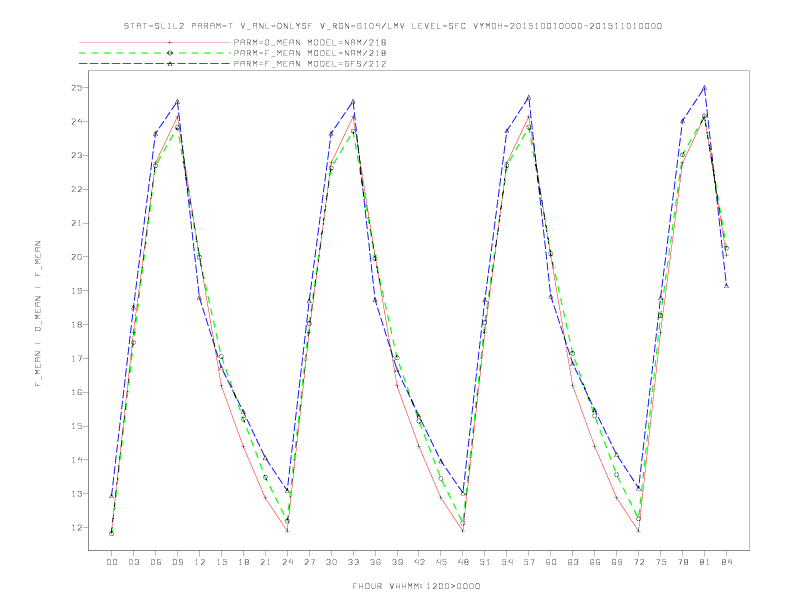
Task: Click y-axis tick value 17
Action: tap(77, 359)
